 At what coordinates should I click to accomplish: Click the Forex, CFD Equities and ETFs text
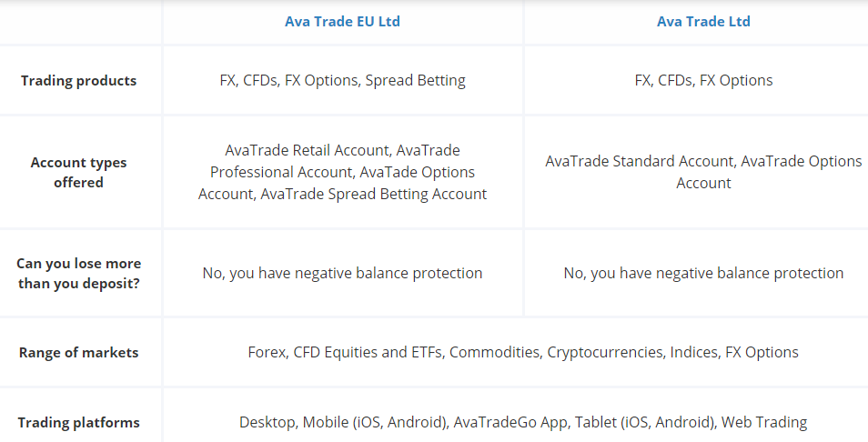coord(344,352)
